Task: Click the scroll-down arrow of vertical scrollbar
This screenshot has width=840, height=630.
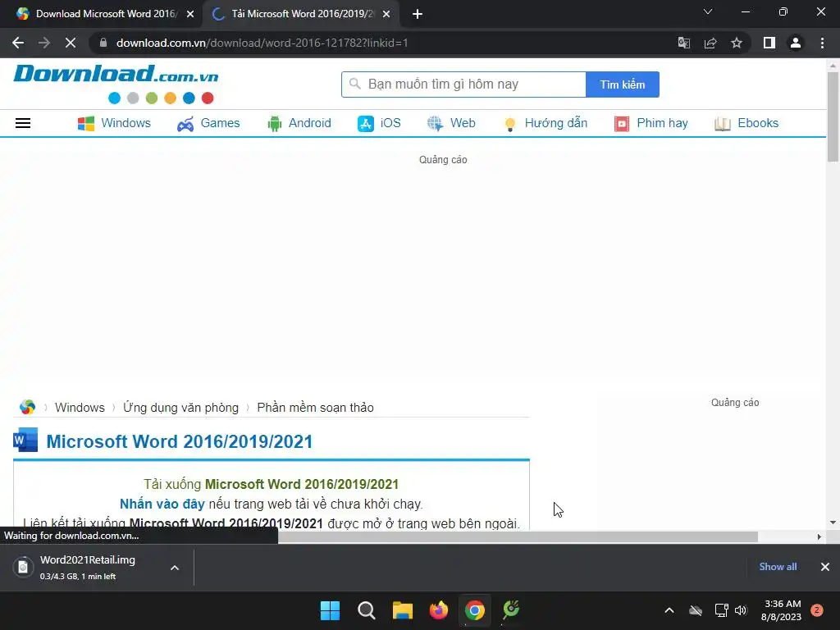Action: coord(833,523)
